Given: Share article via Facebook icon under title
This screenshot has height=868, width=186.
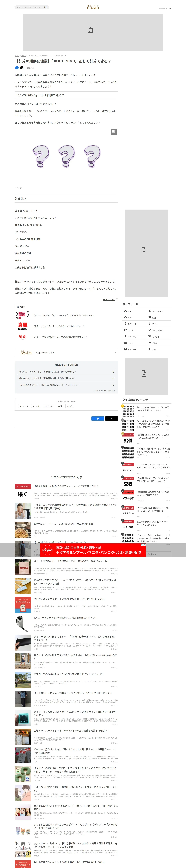Looking at the screenshot, I should [x=17, y=68].
